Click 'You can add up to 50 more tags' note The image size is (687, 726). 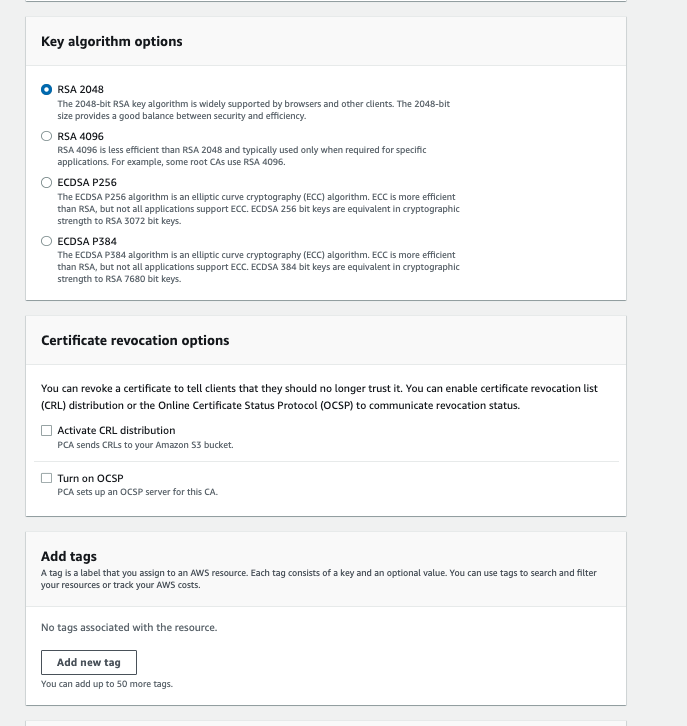[x=107, y=684]
